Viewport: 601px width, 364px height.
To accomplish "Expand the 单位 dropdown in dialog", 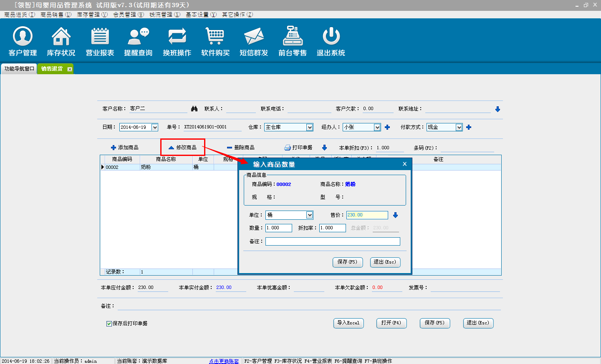I will [309, 215].
